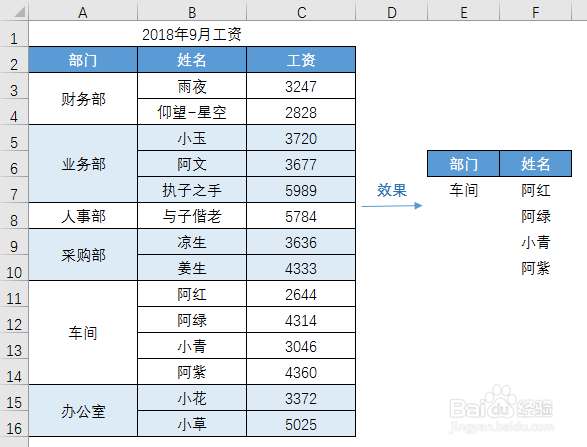Click the name cell 小玉
Viewport: 587px width, 447px height.
tap(192, 138)
